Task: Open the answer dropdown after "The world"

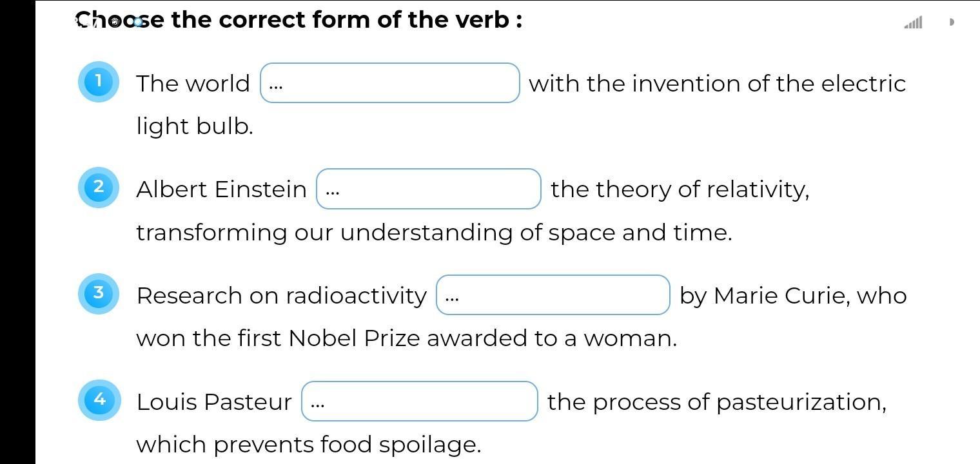Action: [x=389, y=83]
